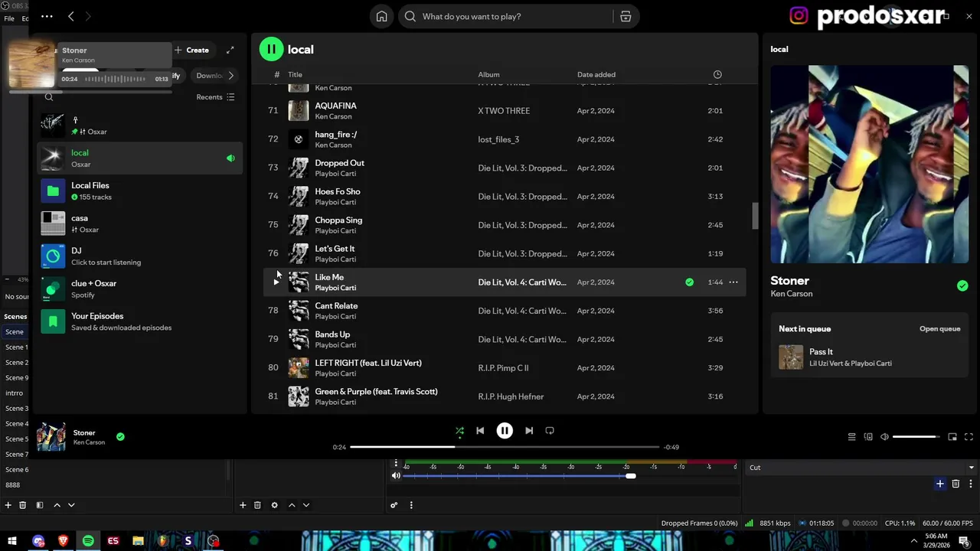Screen dimensions: 980x551
Task: Toggle saved check next to Stoner in player bar
Action: 120,437
